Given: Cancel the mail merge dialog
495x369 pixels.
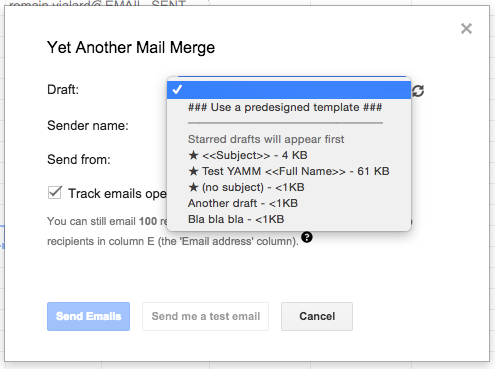Looking at the screenshot, I should (317, 316).
